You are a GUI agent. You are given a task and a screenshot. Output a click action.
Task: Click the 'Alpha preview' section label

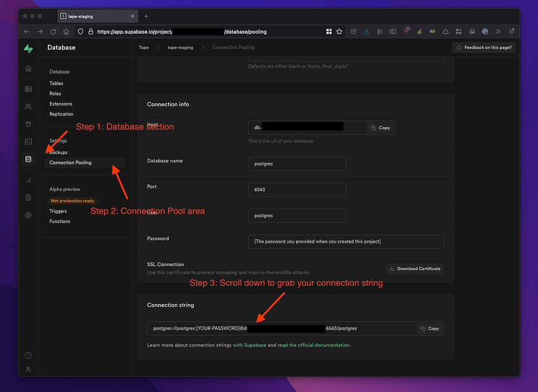click(65, 189)
